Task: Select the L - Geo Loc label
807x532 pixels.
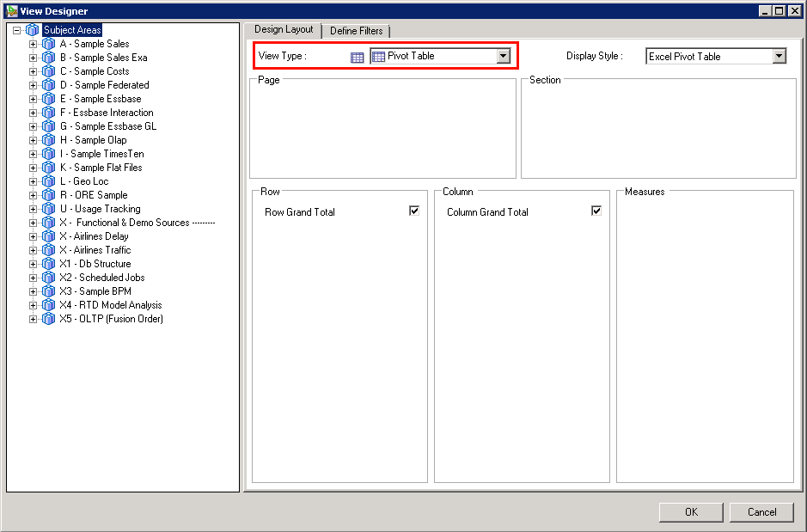Action: [x=84, y=181]
